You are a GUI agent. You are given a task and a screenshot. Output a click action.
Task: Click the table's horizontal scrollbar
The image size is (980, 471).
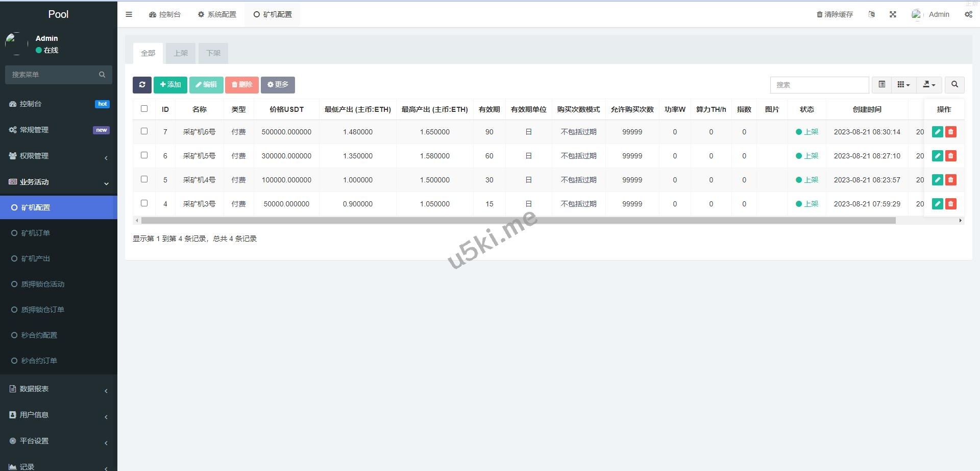(x=518, y=221)
